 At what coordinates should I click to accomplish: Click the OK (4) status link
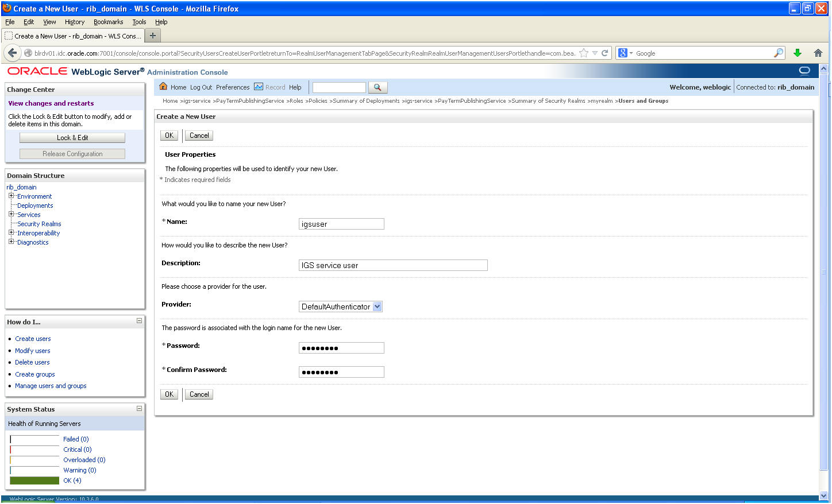coord(72,480)
